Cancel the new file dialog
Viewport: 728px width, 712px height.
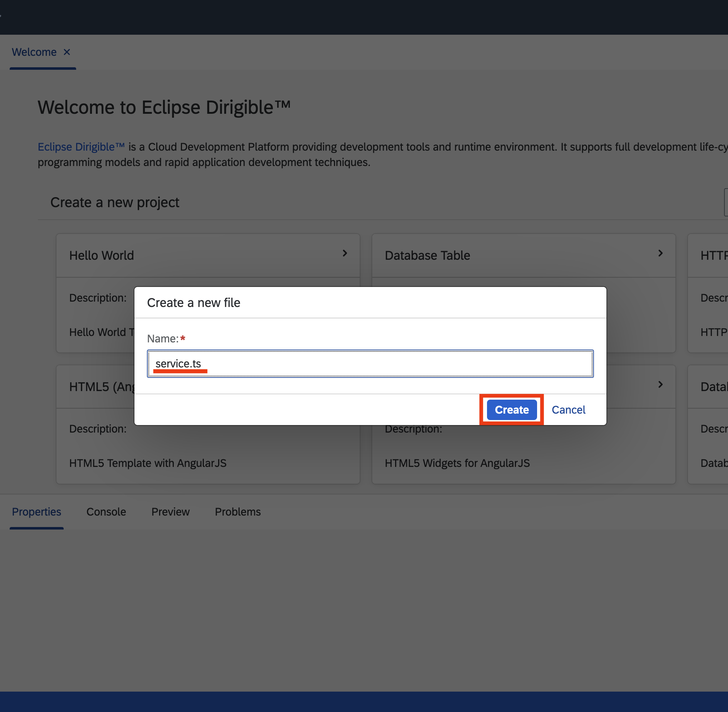pyautogui.click(x=569, y=409)
